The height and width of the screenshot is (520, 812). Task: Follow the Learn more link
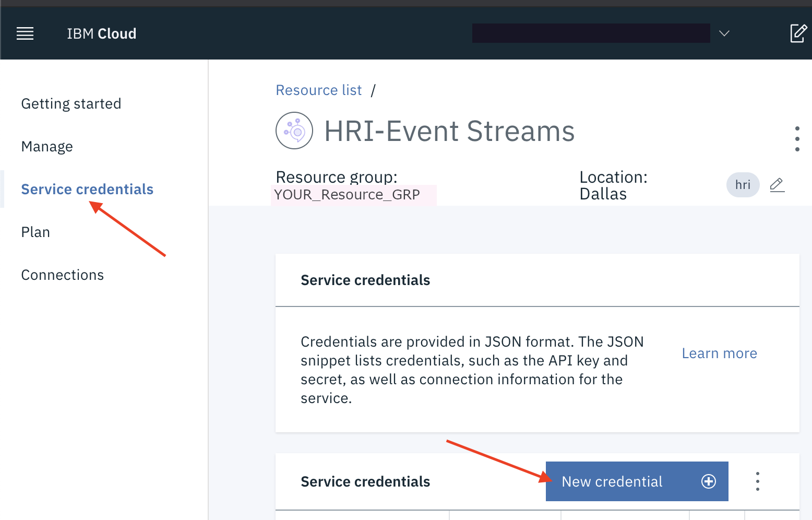[x=719, y=353]
